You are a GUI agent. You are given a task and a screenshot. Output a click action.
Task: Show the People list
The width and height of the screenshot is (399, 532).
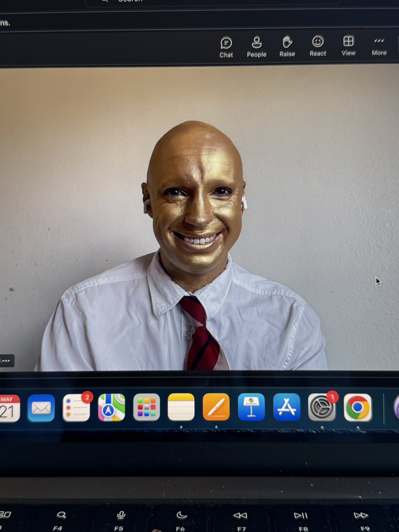(257, 47)
